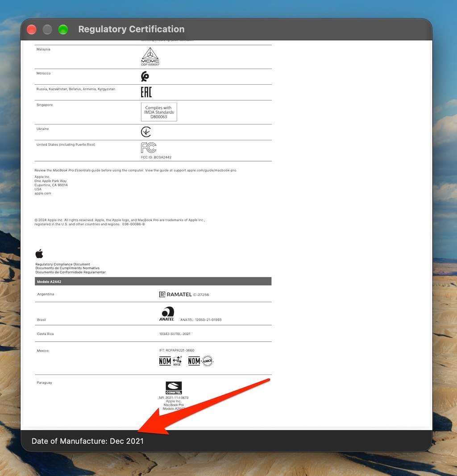The image size is (457, 476).
Task: Click 'Documento de Cumplimiento Normativo' line
Action: [x=67, y=268]
